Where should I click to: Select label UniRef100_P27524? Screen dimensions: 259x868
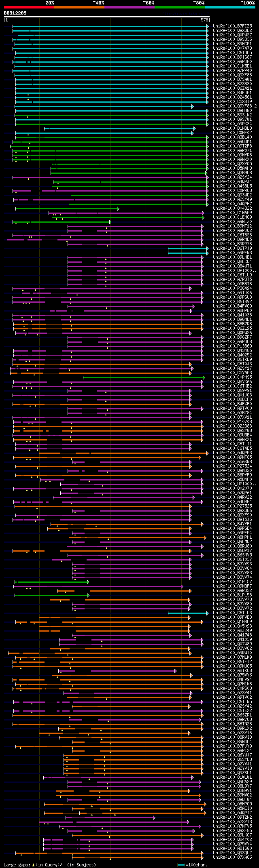(x=232, y=466)
